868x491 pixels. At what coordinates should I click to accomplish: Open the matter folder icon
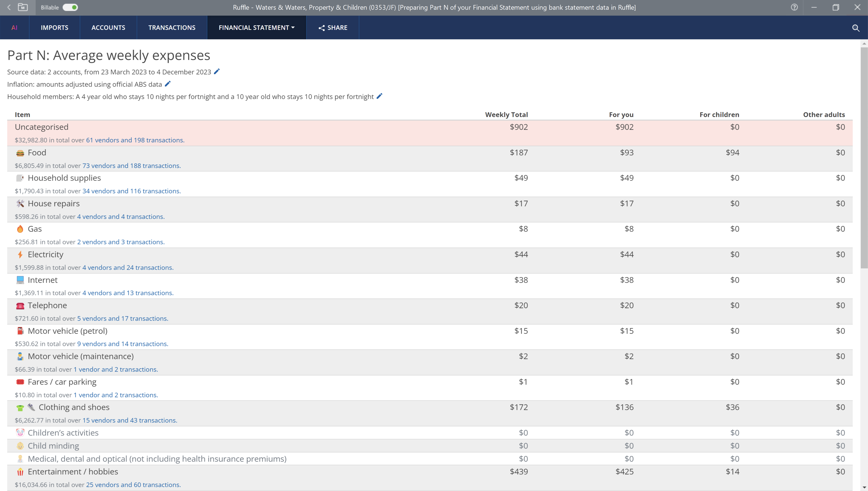[x=23, y=7]
